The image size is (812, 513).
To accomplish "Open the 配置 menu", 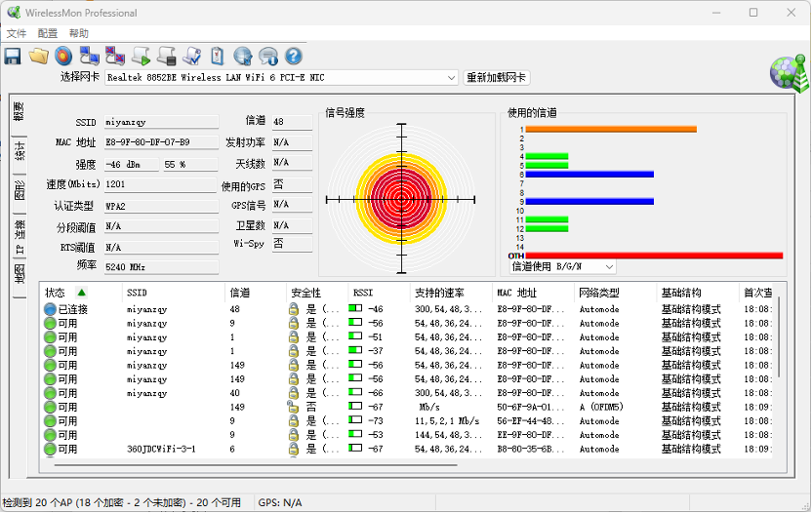I will click(48, 33).
